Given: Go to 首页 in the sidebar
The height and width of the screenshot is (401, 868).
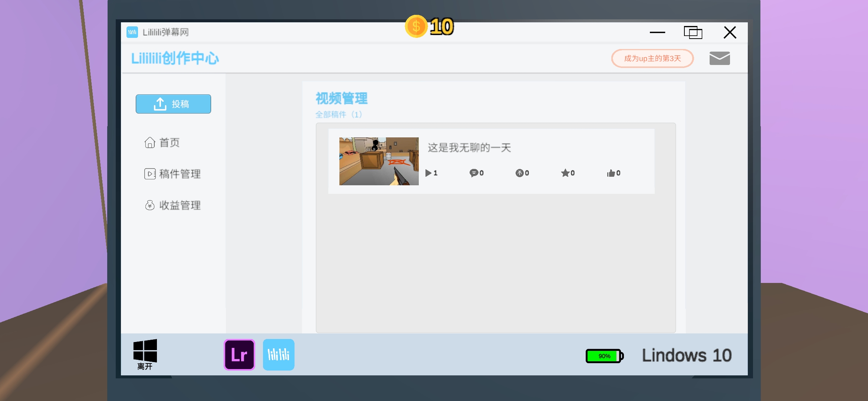Looking at the screenshot, I should [x=162, y=143].
